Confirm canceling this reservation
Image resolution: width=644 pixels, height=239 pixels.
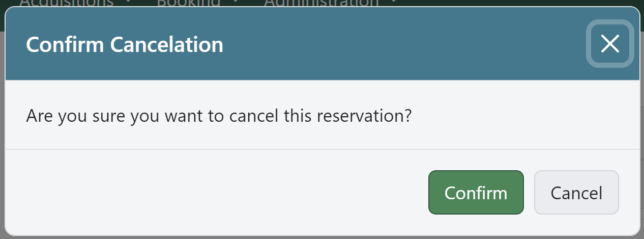(x=476, y=193)
